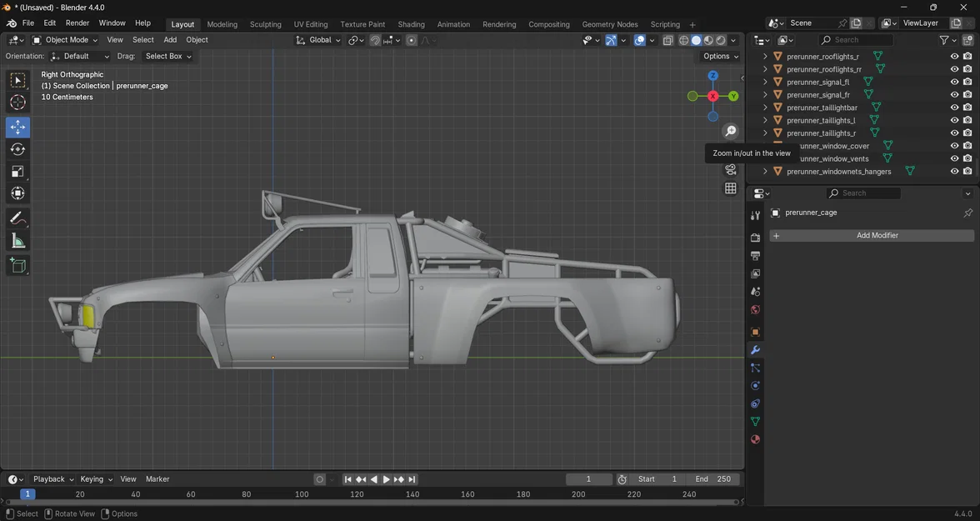Select the Move tool in toolbar
Screen dimensions: 980x521
(x=17, y=127)
